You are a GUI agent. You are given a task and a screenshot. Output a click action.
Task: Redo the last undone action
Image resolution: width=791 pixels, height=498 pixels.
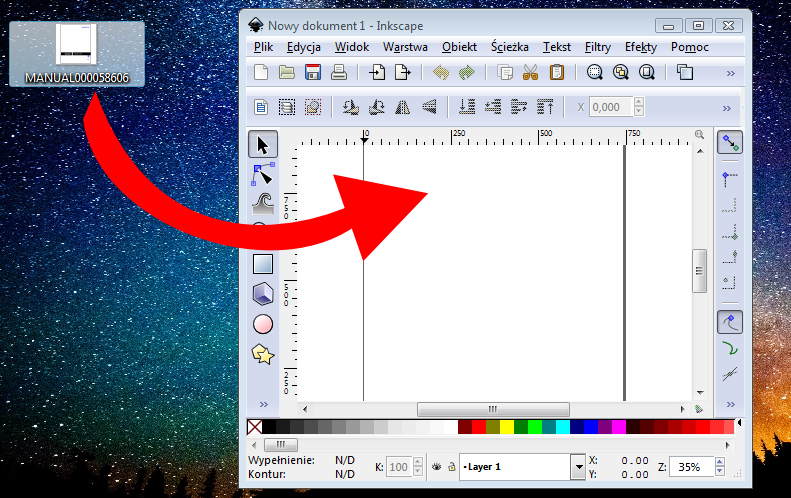(x=467, y=72)
